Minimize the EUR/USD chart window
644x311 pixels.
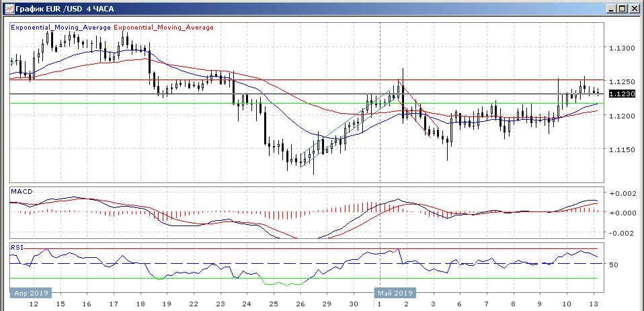tap(610, 9)
